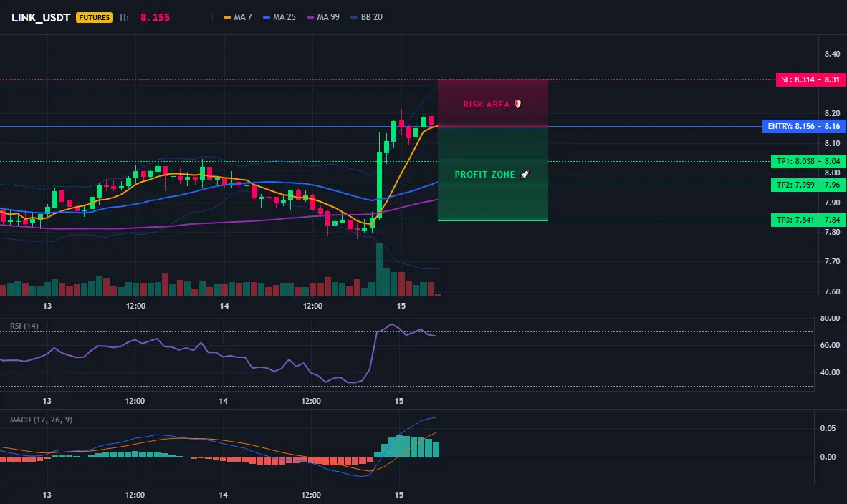Click the 8.00 price axis value
The image size is (847, 504).
tap(832, 173)
